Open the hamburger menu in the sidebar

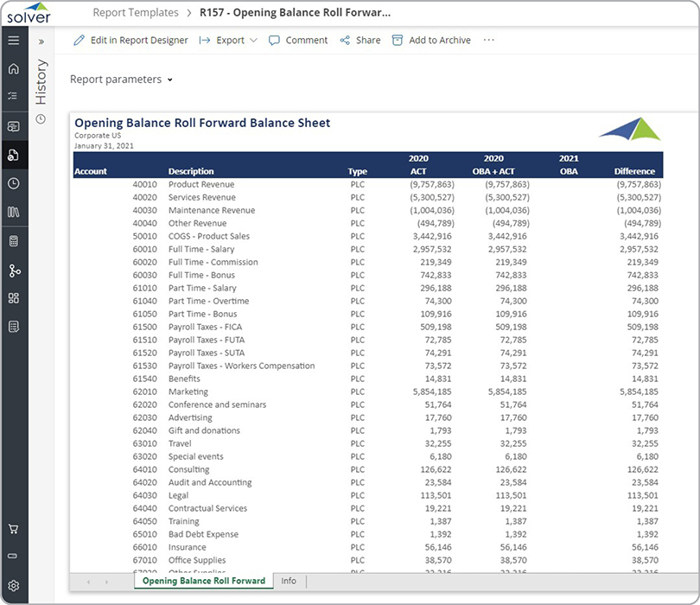click(13, 40)
